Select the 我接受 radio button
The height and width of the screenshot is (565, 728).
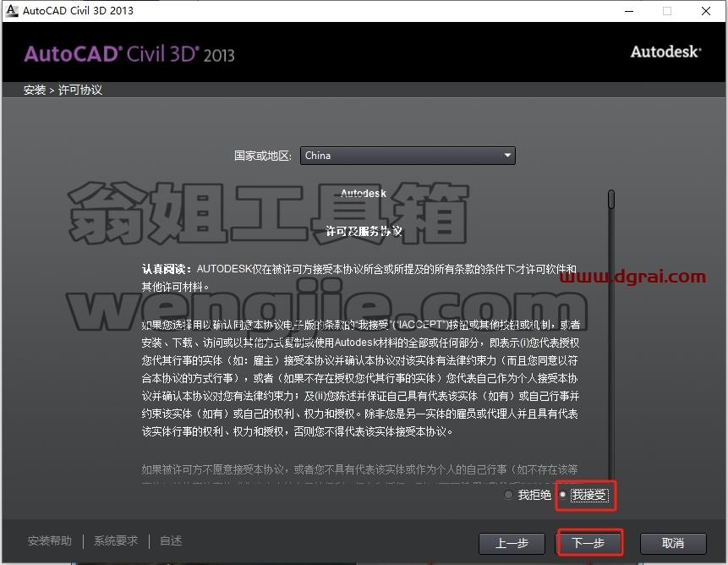click(563, 495)
